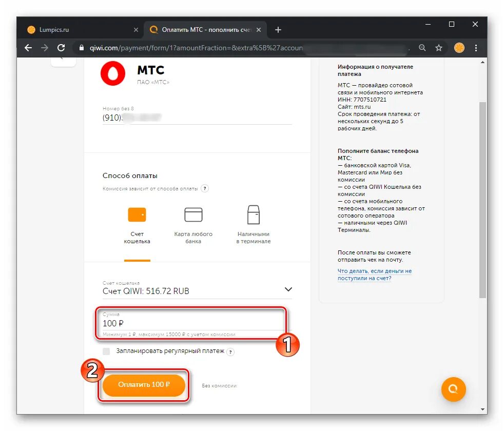The width and height of the screenshot is (504, 431).
Task: Click the scrollbar down arrow
Action: click(x=482, y=409)
